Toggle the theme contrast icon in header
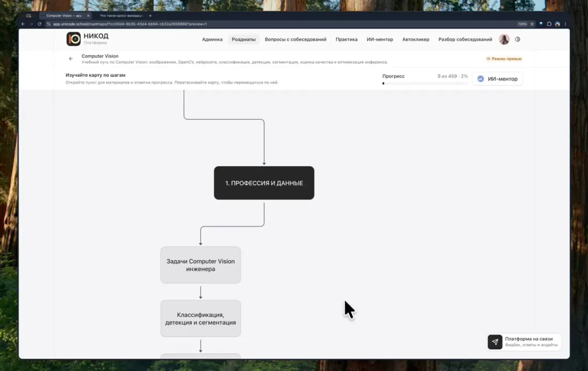Image resolution: width=588 pixels, height=371 pixels. pos(517,40)
